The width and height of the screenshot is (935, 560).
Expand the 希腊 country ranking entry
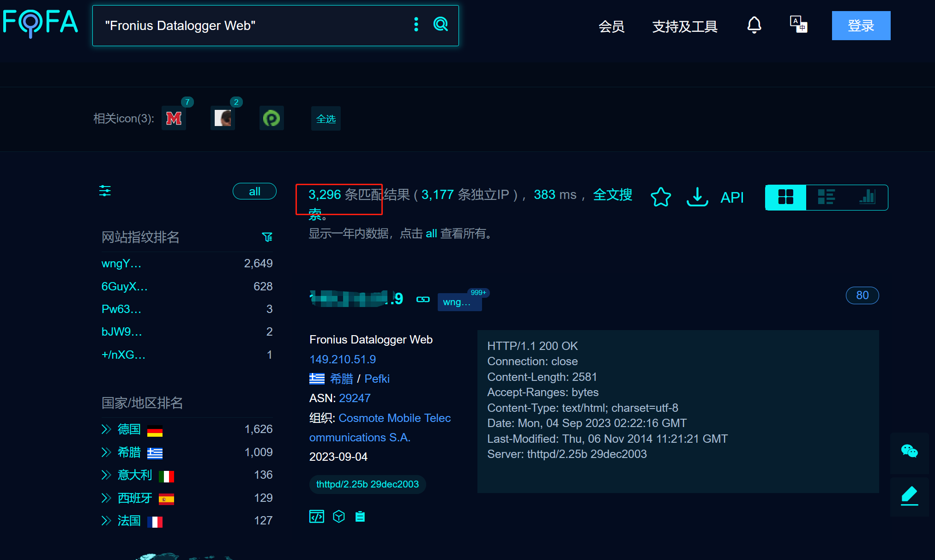tap(106, 452)
